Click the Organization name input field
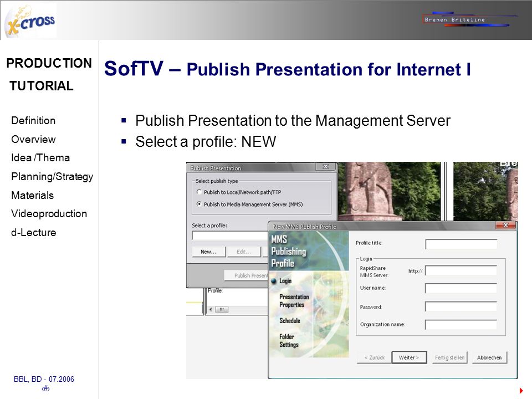Screen dimensions: 532x399 click(461, 325)
